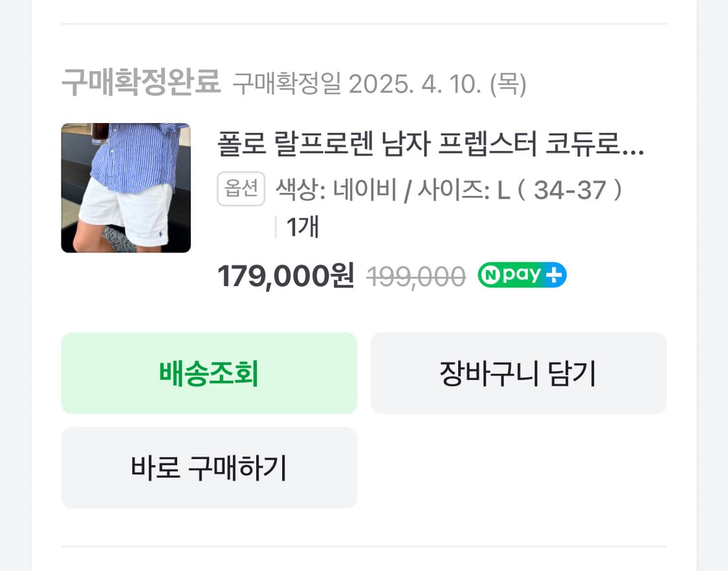This screenshot has width=728, height=571.
Task: Select the strikethrough original price 199,000
Action: pos(416,275)
